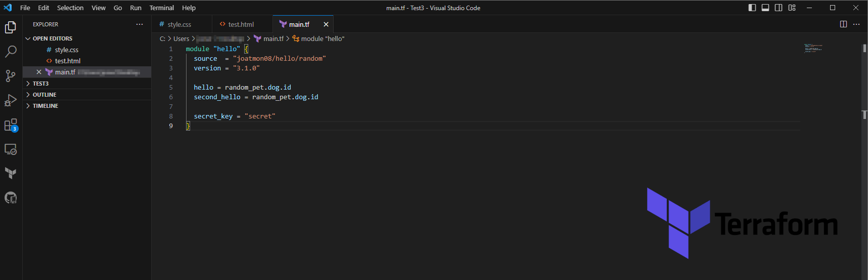Viewport: 868px width, 280px height.
Task: Collapse the OPEN EDITORS section
Action: pos(52,38)
